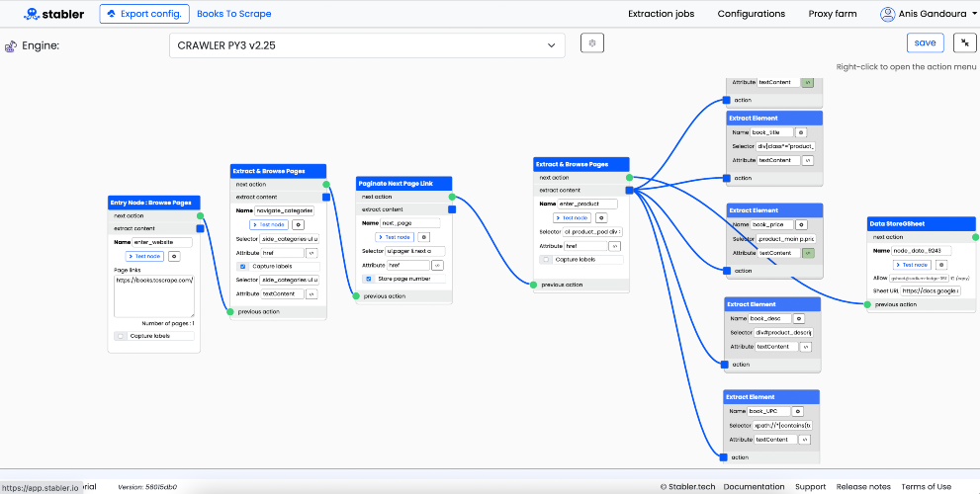This screenshot has height=494, width=980.
Task: Click Test node in enter_product node
Action: click(x=572, y=218)
